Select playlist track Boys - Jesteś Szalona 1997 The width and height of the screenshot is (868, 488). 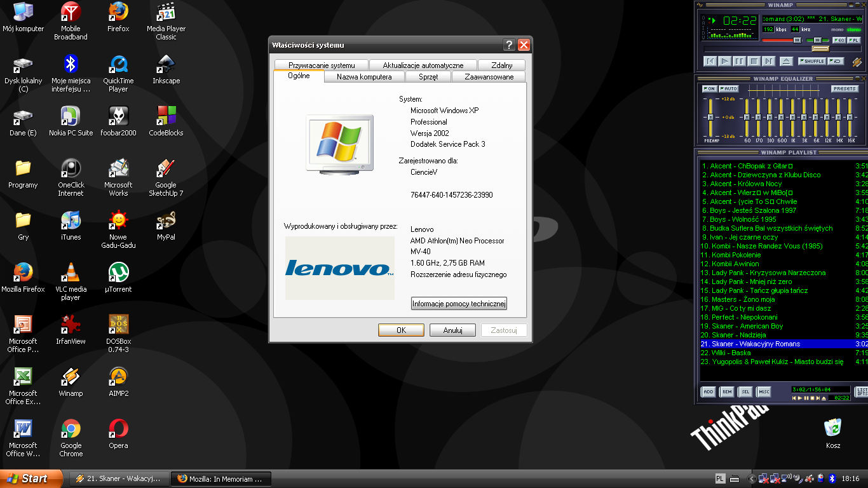pyautogui.click(x=784, y=210)
